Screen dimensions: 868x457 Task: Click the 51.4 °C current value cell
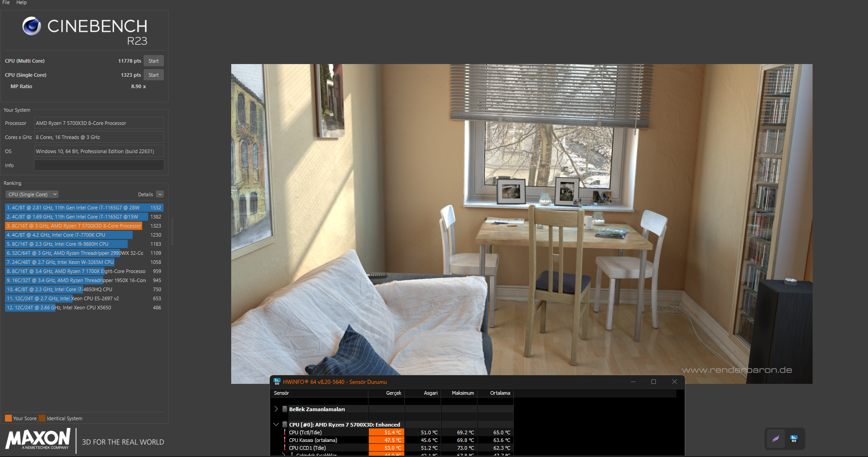[x=387, y=432]
